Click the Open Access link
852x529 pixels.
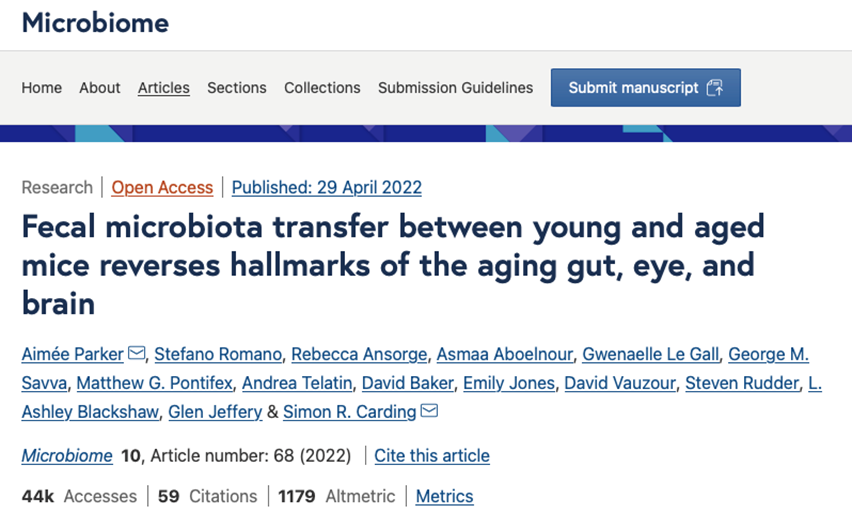(x=162, y=187)
